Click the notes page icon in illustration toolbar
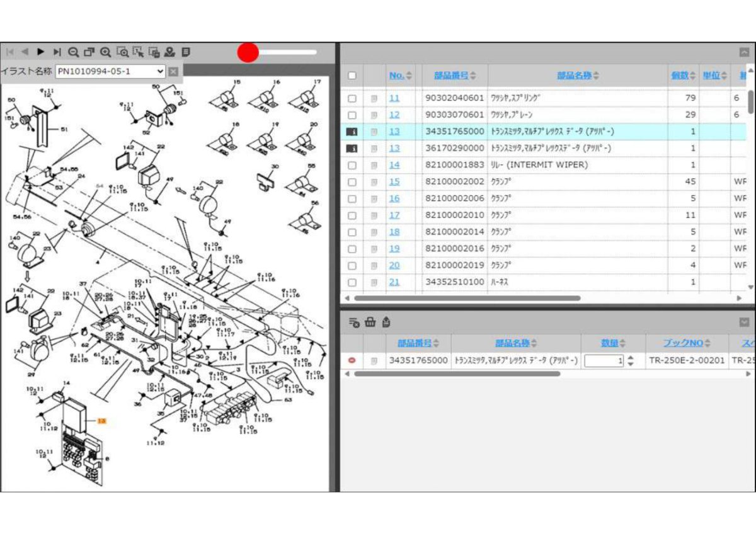Image resolution: width=756 pixels, height=534 pixels. [186, 52]
